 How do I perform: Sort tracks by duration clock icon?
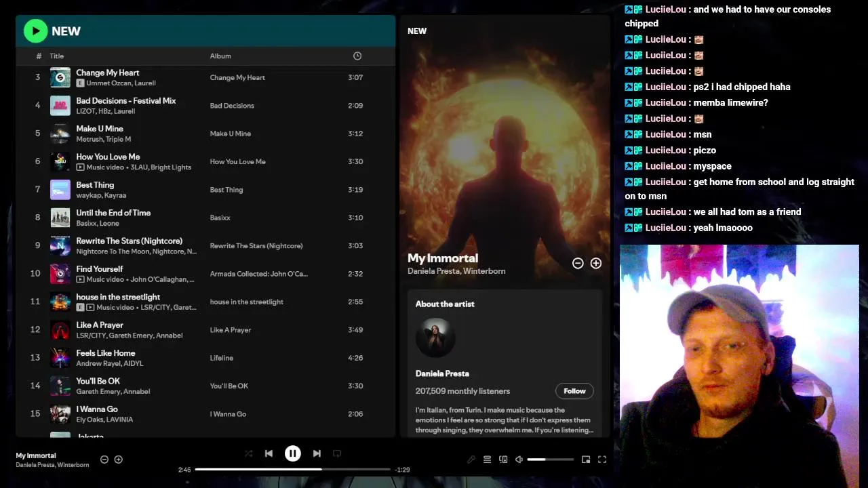[357, 56]
